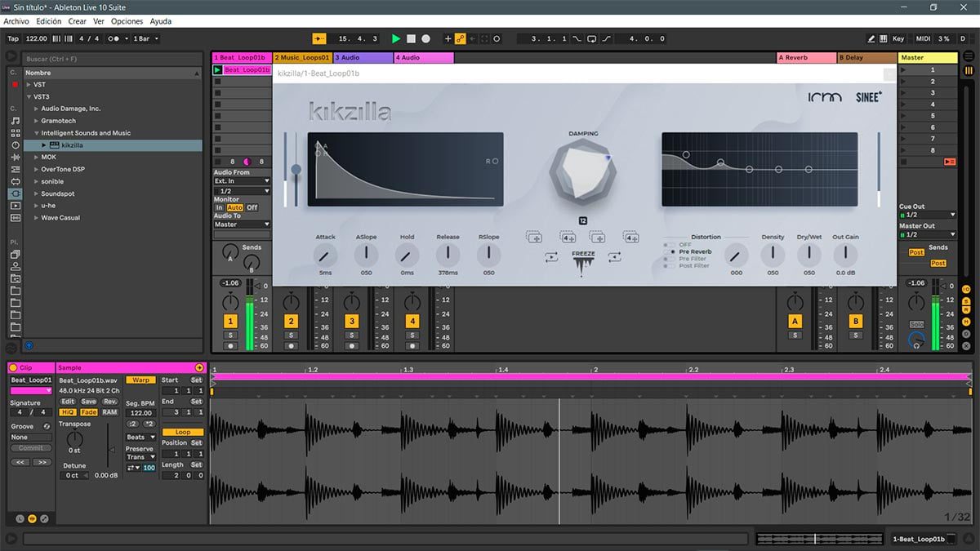Expand the VST folder in browser

(29, 84)
